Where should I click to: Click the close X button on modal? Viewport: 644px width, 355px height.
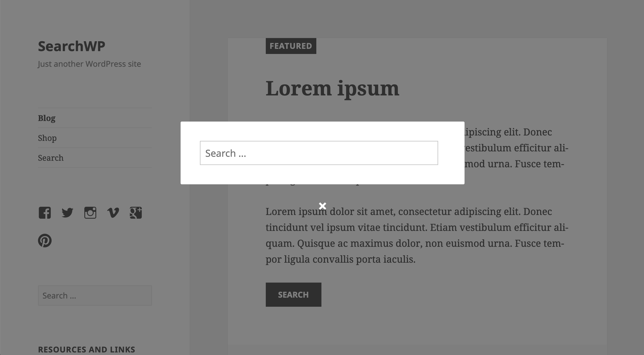point(322,206)
